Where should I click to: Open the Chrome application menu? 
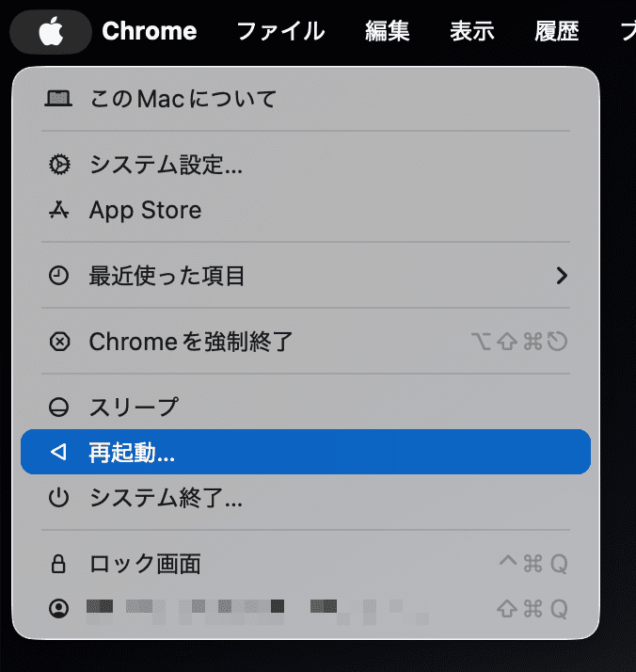(x=149, y=31)
